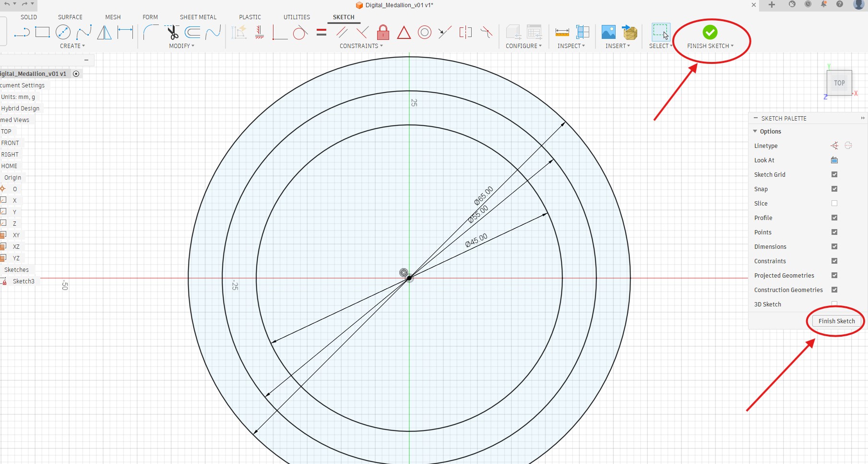Image resolution: width=868 pixels, height=464 pixels.
Task: Select the Rectangle sketch tool
Action: [x=42, y=33]
